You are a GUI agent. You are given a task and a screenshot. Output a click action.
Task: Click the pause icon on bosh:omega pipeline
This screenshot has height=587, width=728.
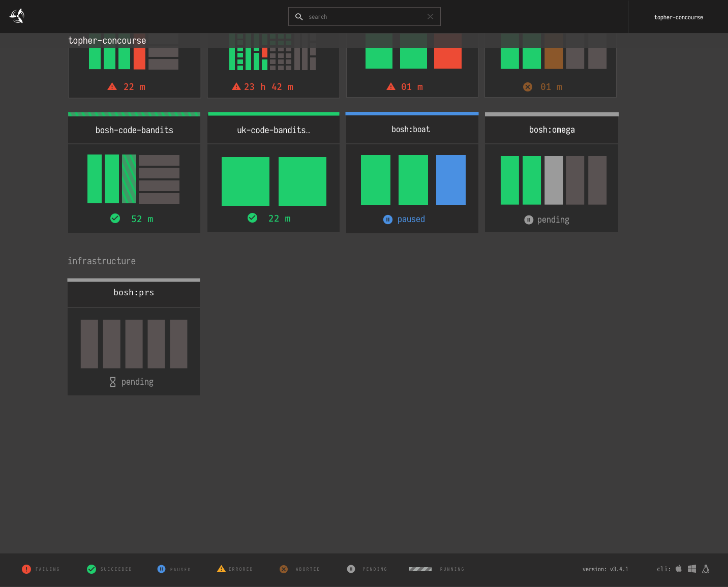coord(529,220)
